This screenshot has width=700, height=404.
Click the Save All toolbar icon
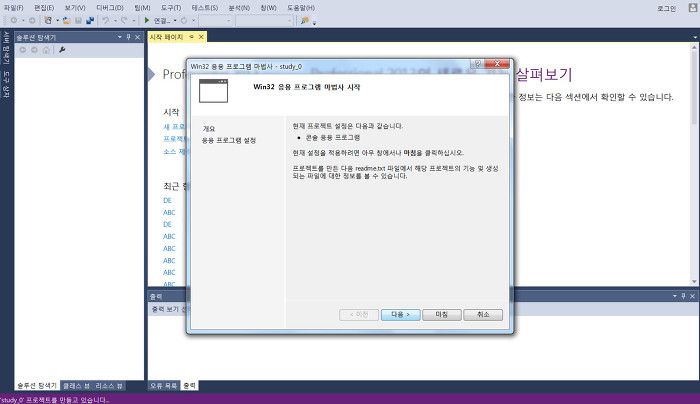click(90, 21)
